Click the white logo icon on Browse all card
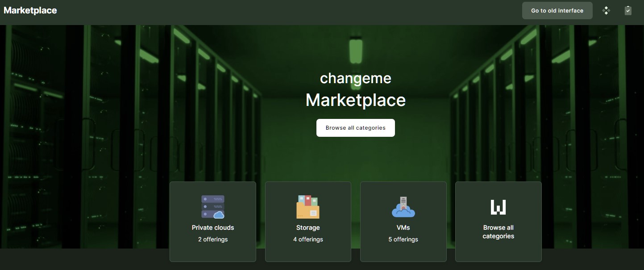The height and width of the screenshot is (270, 644). tap(498, 207)
